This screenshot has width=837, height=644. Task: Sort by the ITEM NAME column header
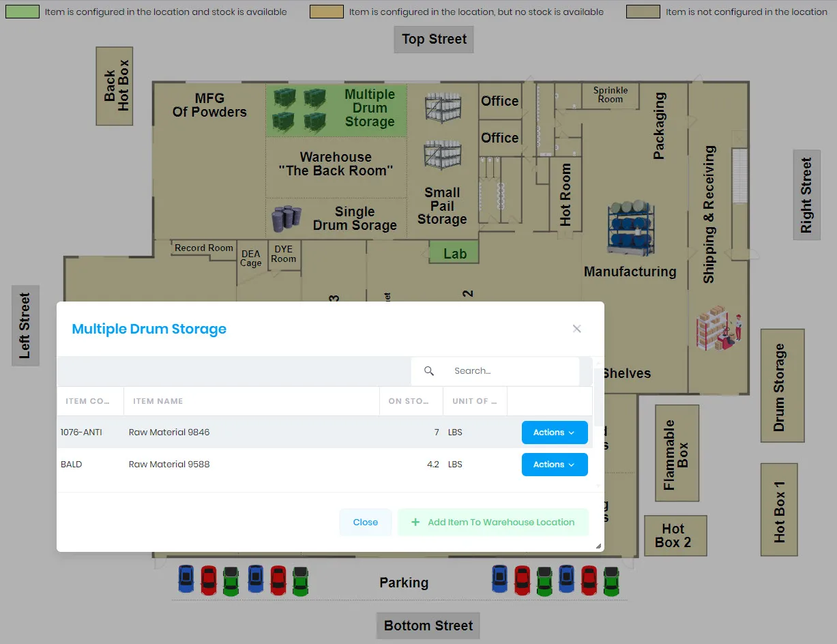[x=158, y=401]
